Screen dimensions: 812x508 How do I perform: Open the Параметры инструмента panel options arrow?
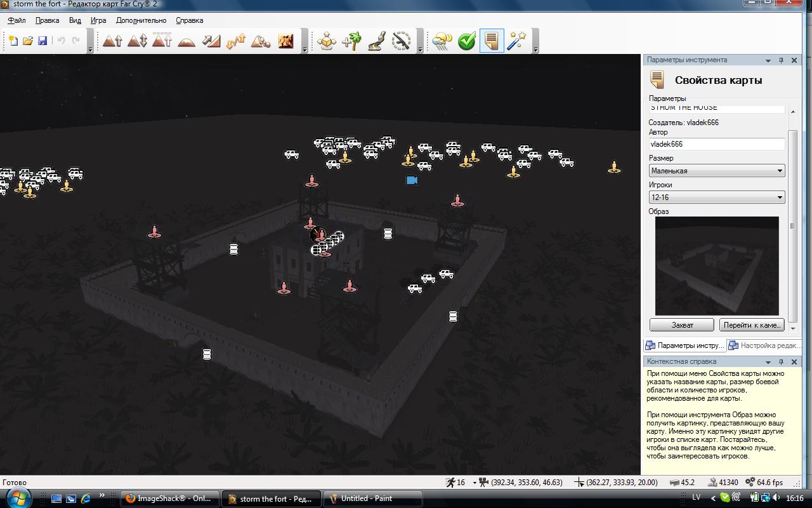point(768,60)
